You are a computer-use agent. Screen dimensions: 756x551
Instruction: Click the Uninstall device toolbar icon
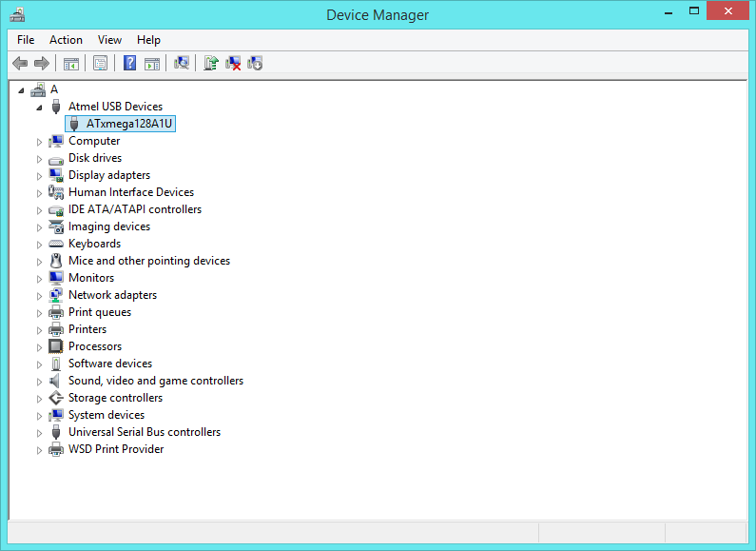tap(233, 63)
